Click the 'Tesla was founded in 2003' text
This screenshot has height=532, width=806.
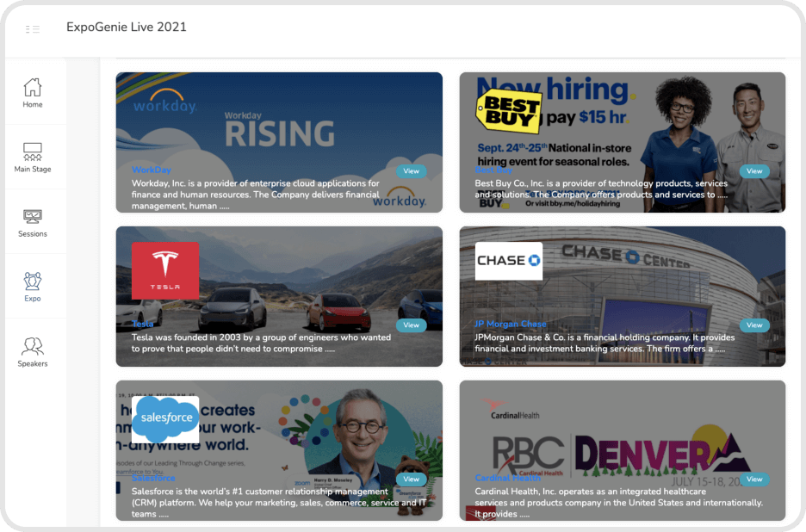261,343
